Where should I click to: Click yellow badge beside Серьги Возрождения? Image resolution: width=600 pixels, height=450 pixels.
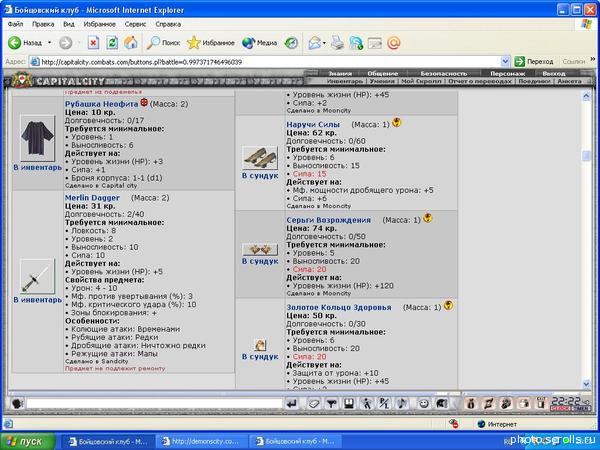tap(427, 218)
